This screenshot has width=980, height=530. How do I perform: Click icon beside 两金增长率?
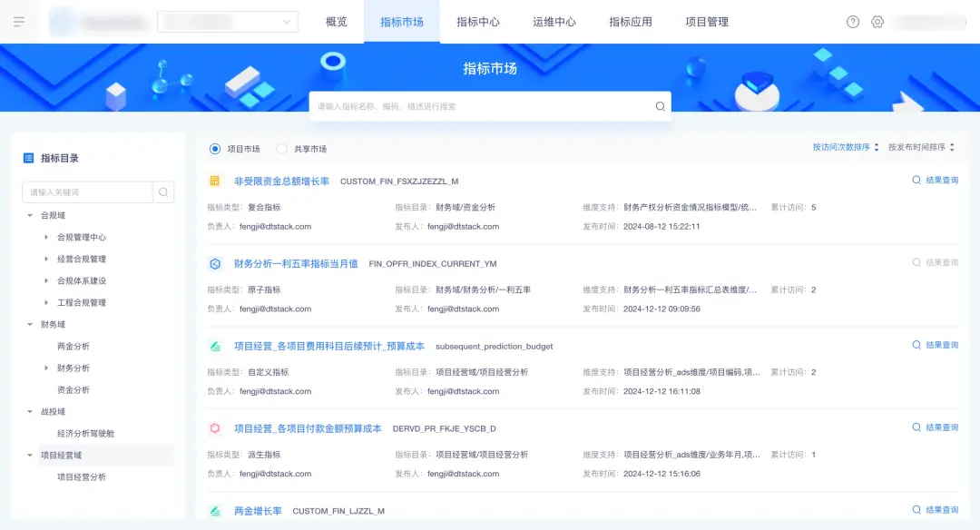click(214, 511)
